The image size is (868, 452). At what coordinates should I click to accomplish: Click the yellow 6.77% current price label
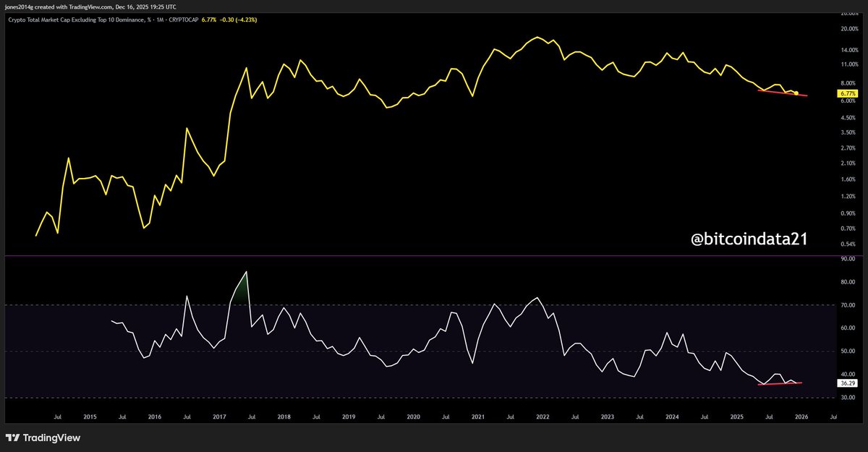[x=848, y=94]
